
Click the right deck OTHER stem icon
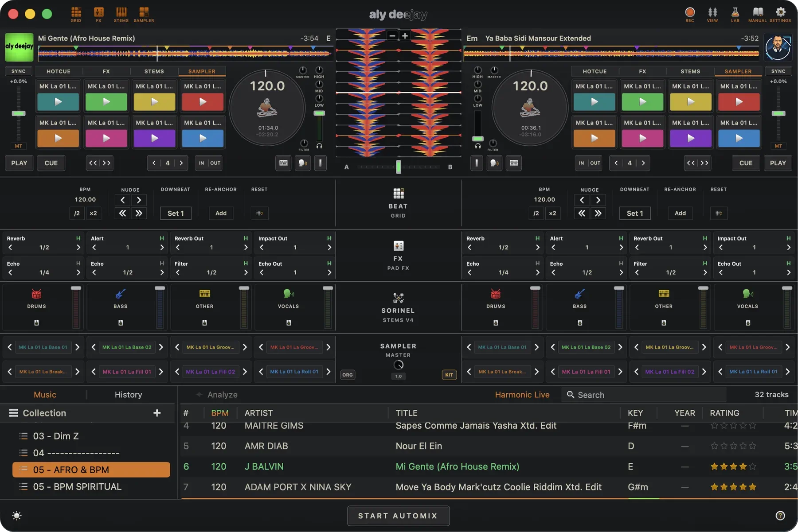(x=664, y=294)
